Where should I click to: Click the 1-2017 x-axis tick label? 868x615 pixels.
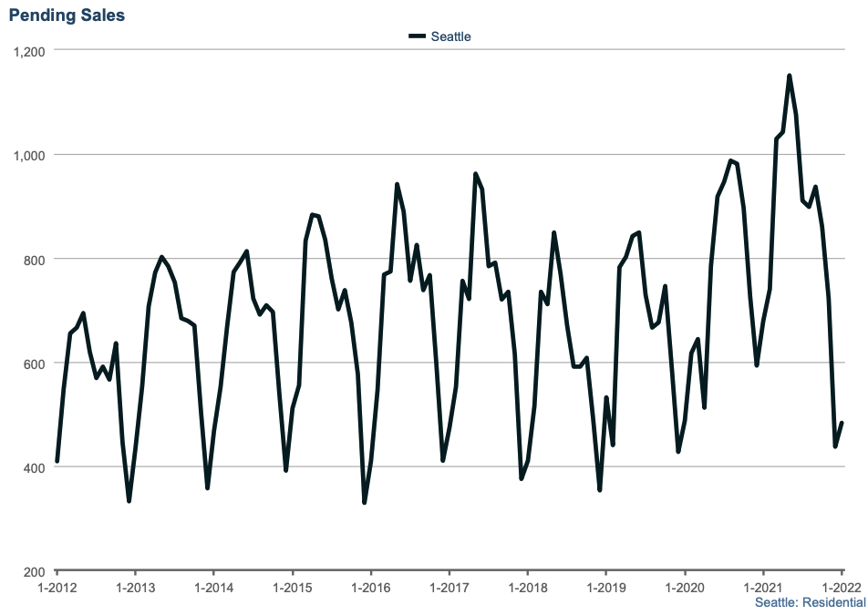click(449, 588)
